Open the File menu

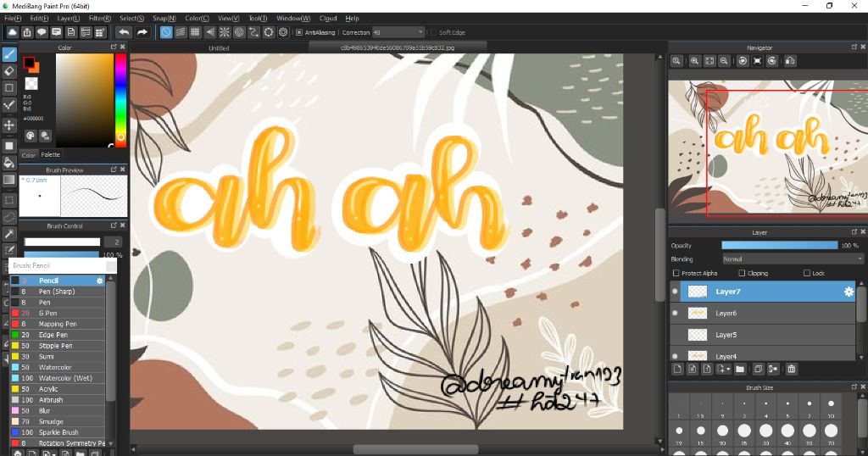click(12, 19)
